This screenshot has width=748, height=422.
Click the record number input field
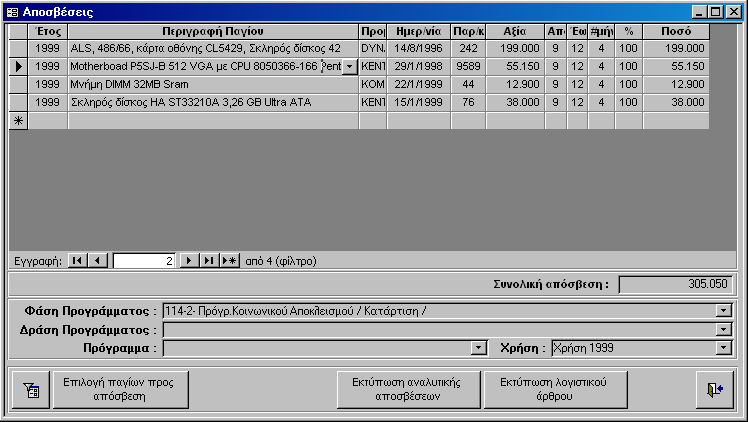point(144,261)
